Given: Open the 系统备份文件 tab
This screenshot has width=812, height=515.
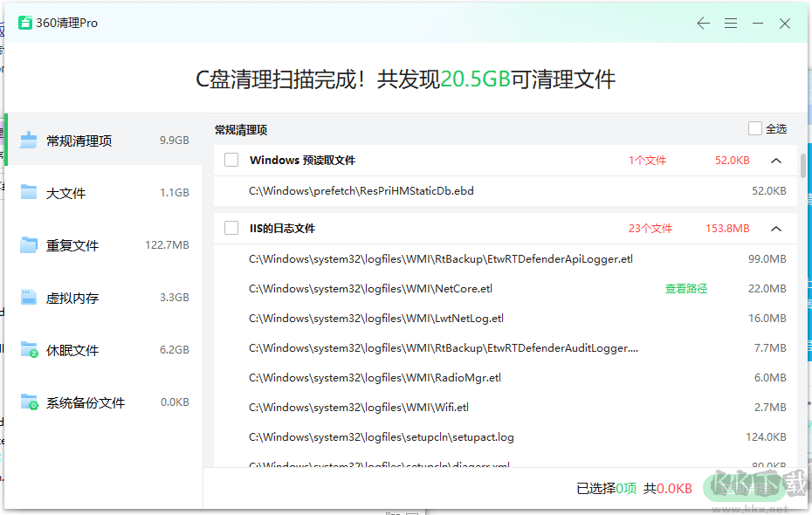Looking at the screenshot, I should (x=105, y=402).
